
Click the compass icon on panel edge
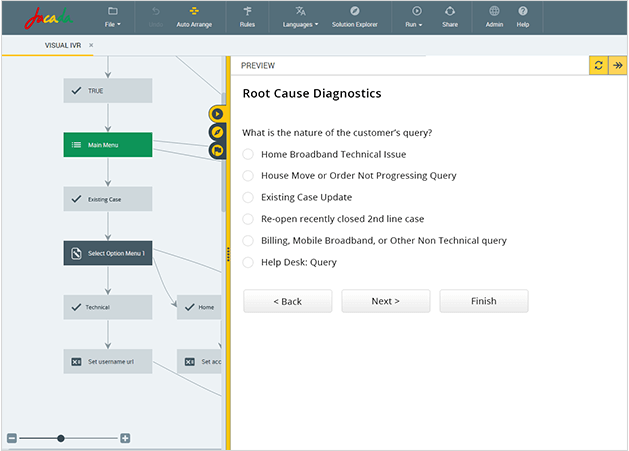coord(217,132)
